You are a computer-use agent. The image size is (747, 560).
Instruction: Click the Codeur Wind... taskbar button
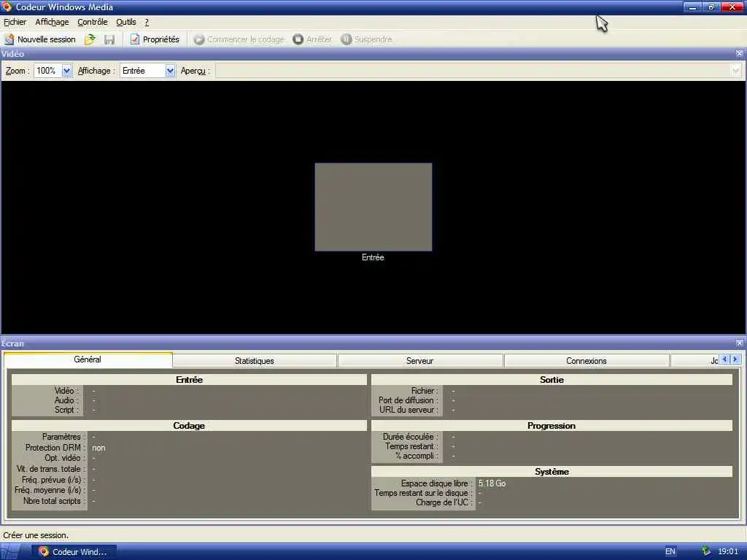74,552
